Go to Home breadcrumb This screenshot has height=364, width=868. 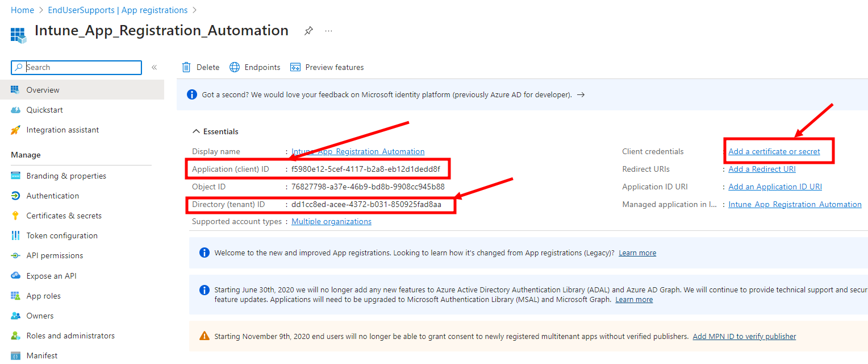tap(22, 10)
